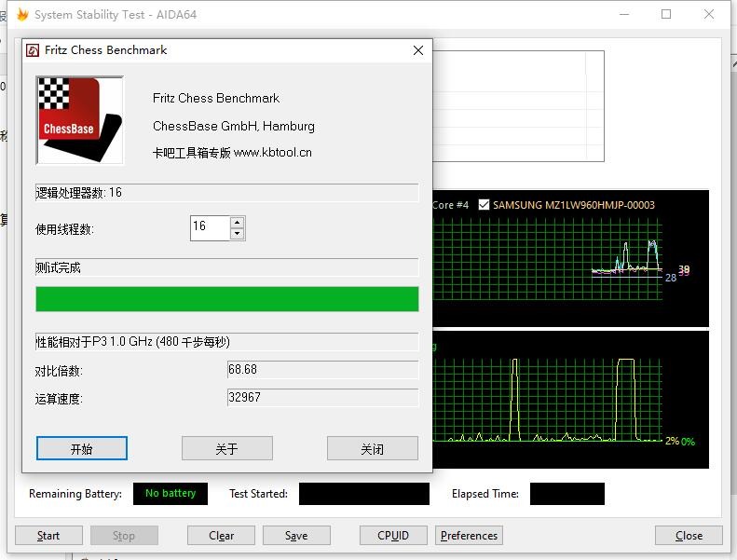Click Start button in AIDA64 window
Image resolution: width=737 pixels, height=560 pixels.
click(x=48, y=536)
